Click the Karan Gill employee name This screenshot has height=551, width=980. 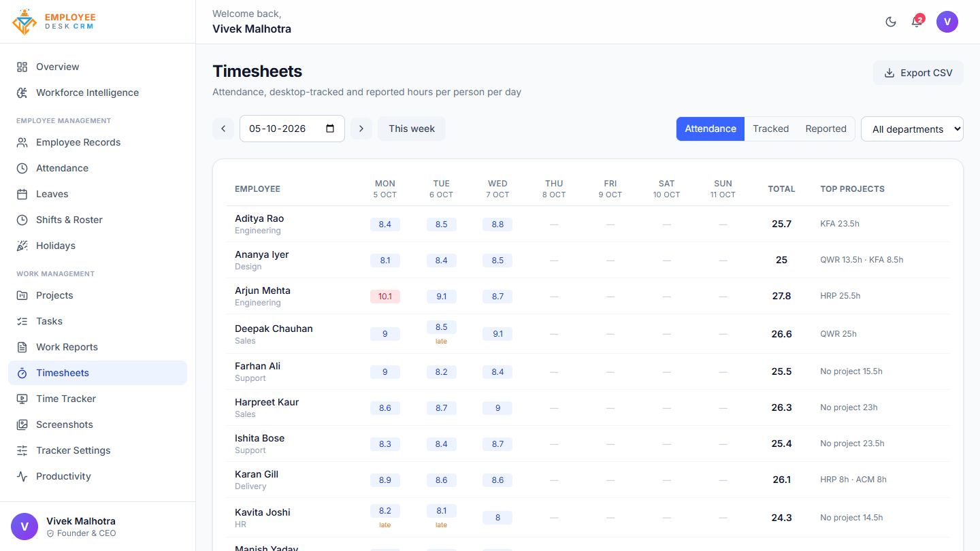(x=257, y=474)
